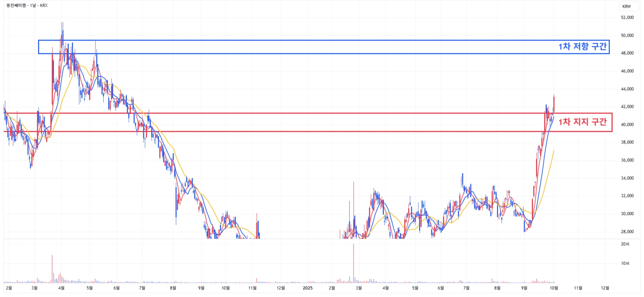
Task: Click the 52,000 price axis label
Action: [627, 17]
